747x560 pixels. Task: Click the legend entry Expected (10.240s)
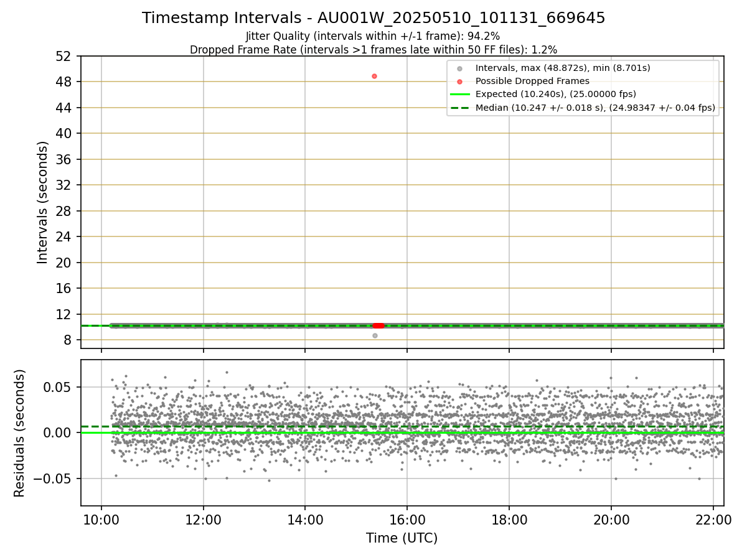click(x=556, y=94)
